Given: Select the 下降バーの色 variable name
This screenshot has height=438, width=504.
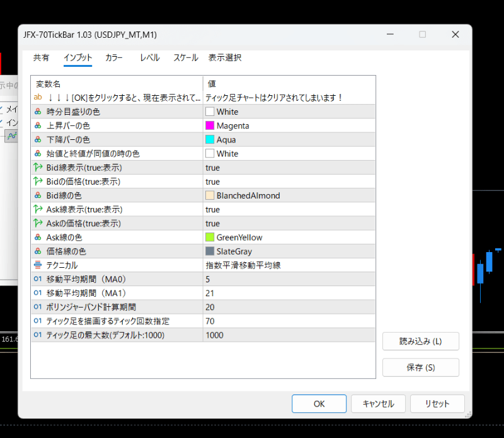Looking at the screenshot, I should coord(68,139).
